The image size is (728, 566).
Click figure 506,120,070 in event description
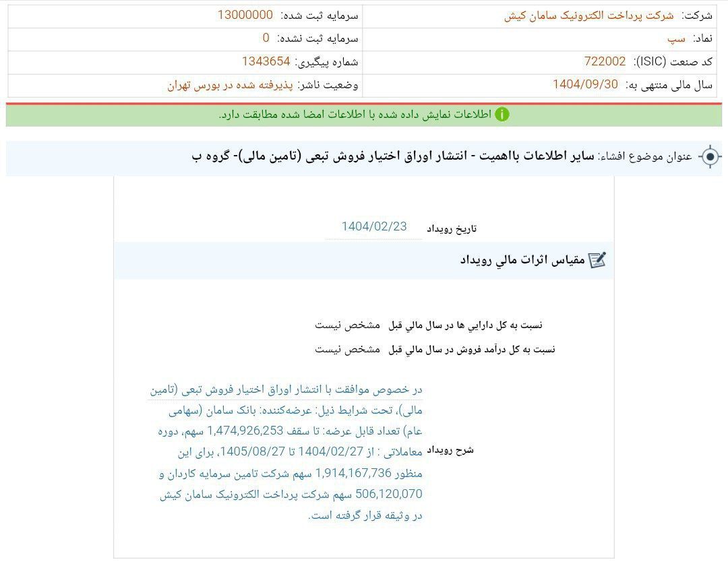click(389, 494)
